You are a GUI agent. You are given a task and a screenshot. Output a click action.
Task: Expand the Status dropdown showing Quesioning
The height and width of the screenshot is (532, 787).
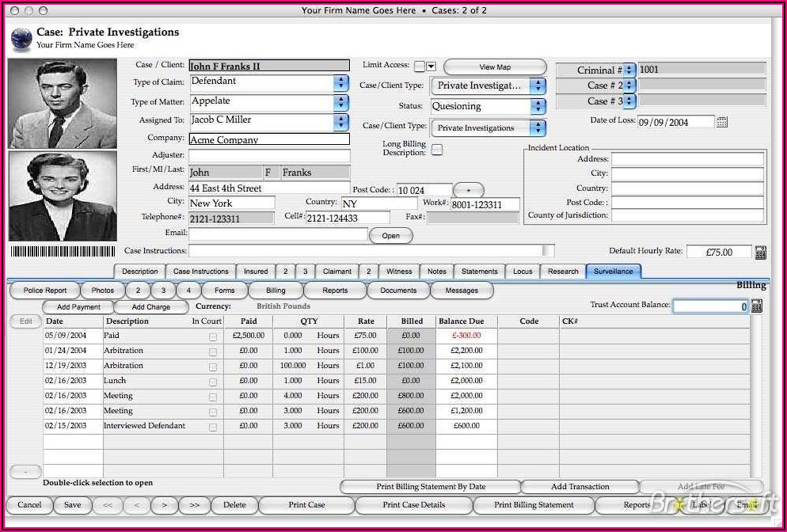[538, 106]
